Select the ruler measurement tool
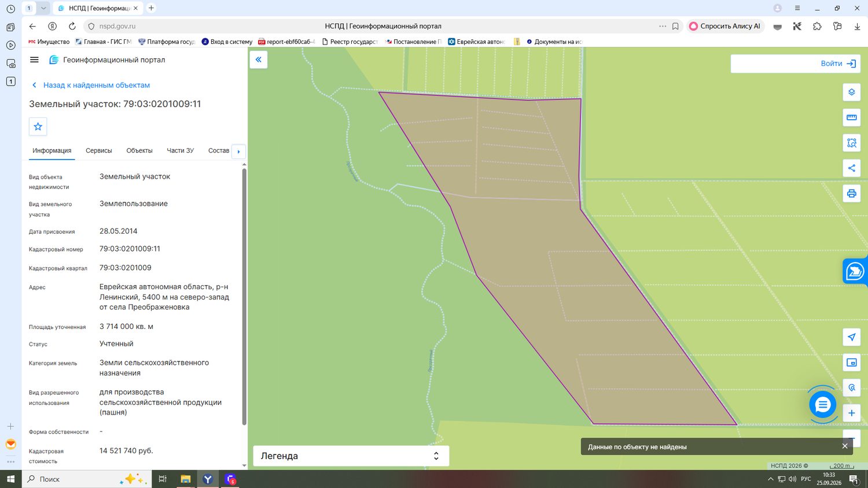The image size is (868, 488). (851, 117)
